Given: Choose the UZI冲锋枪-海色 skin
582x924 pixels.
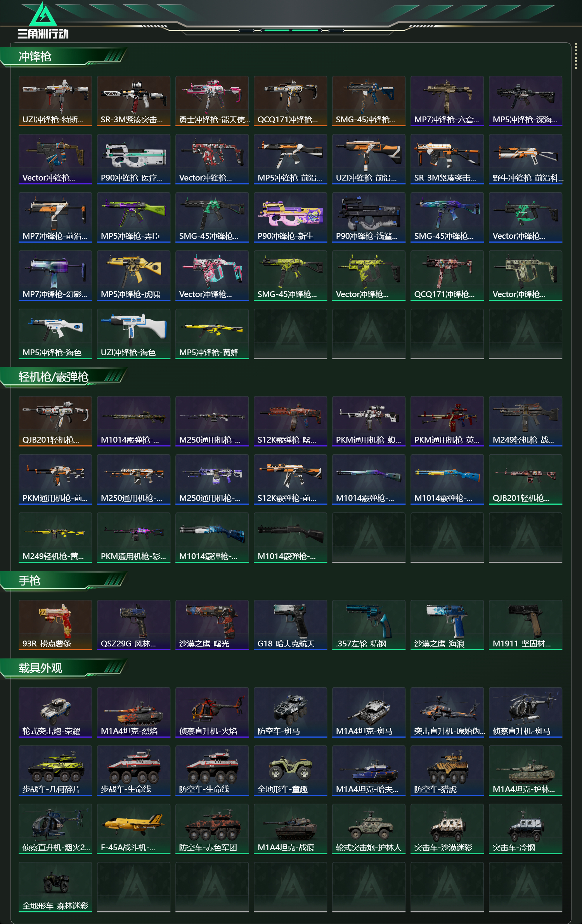Looking at the screenshot, I should point(133,334).
